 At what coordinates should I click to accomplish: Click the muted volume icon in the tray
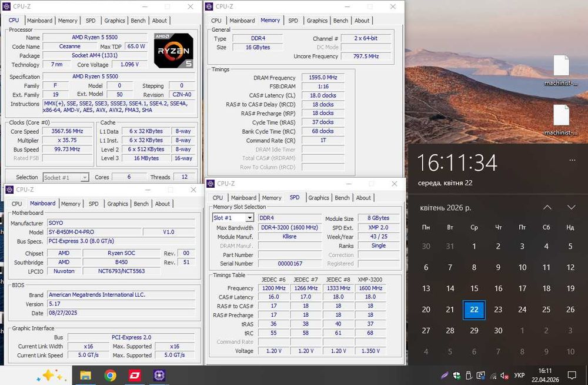point(505,375)
